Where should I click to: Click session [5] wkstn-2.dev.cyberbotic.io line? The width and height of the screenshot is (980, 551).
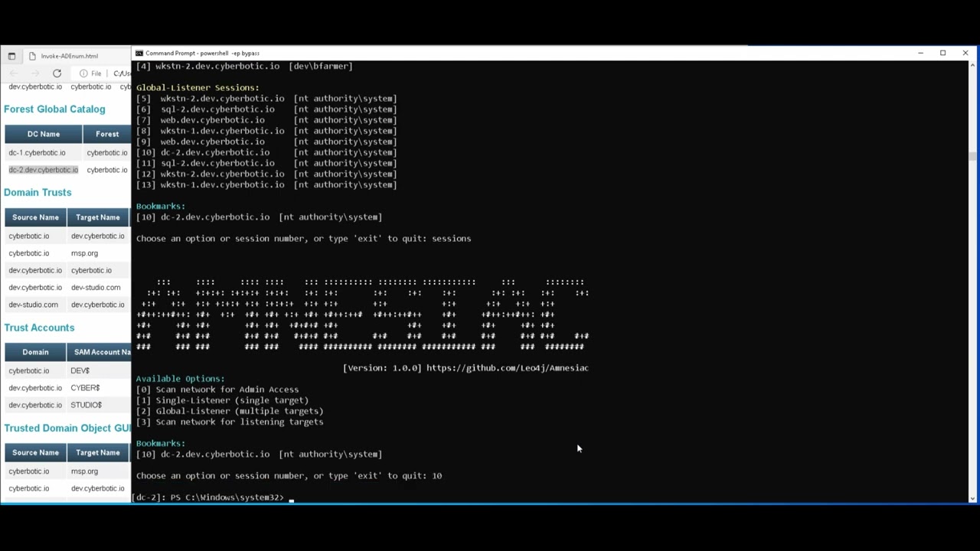266,99
